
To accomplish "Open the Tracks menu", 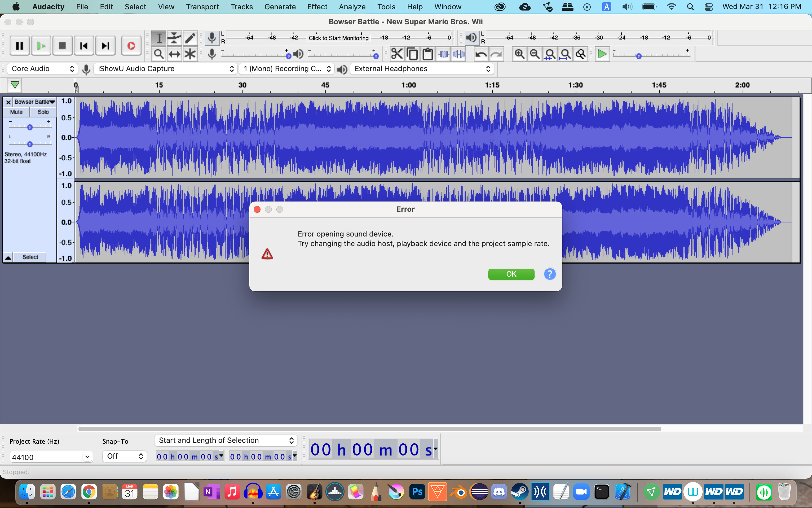I will (x=242, y=7).
